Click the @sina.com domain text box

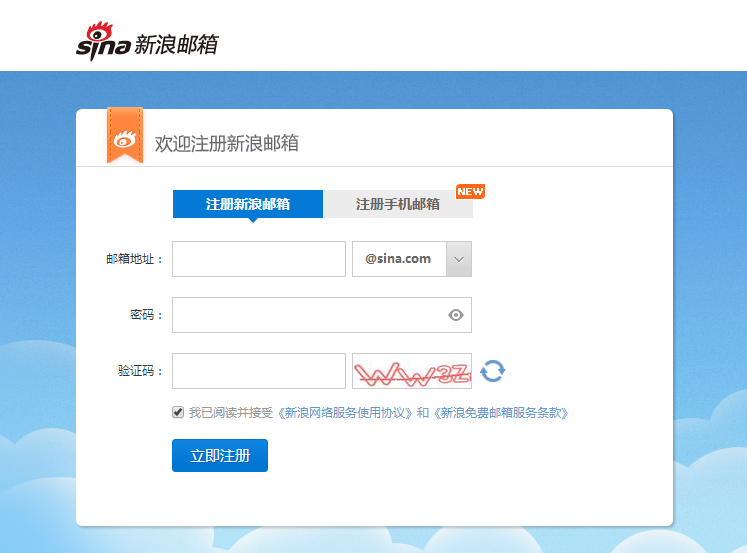[x=399, y=259]
